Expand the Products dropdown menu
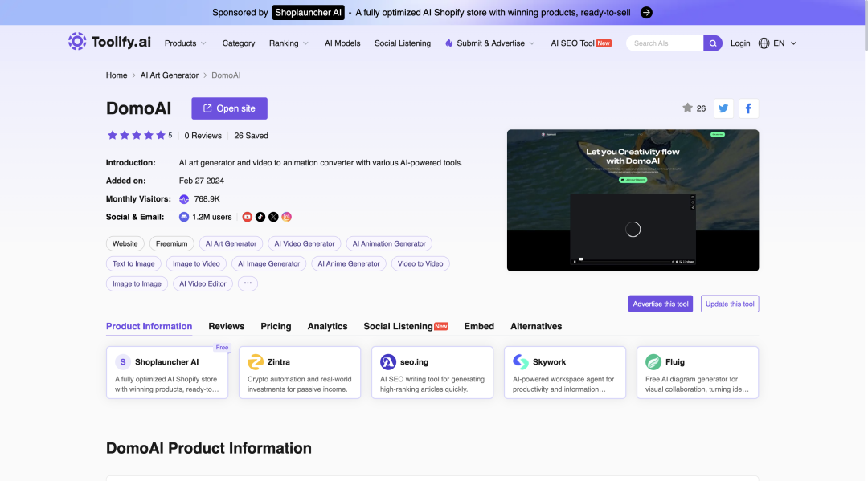This screenshot has height=481, width=868. point(186,43)
